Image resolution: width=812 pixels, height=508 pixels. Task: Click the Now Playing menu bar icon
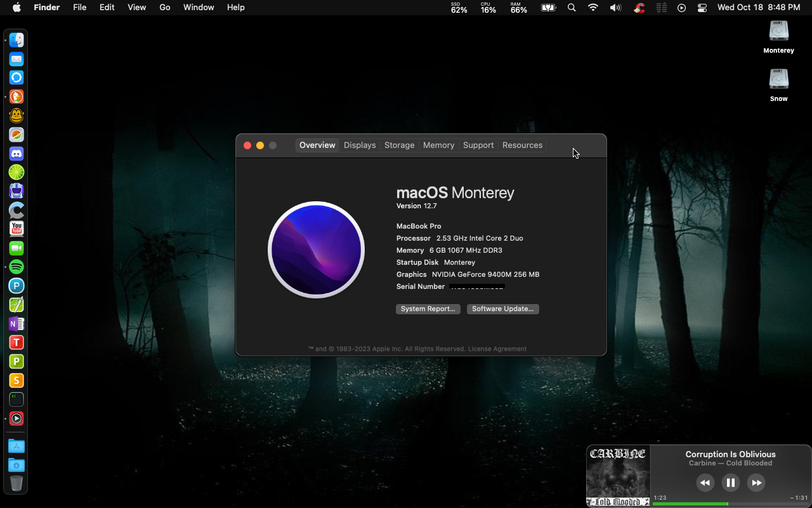click(681, 8)
